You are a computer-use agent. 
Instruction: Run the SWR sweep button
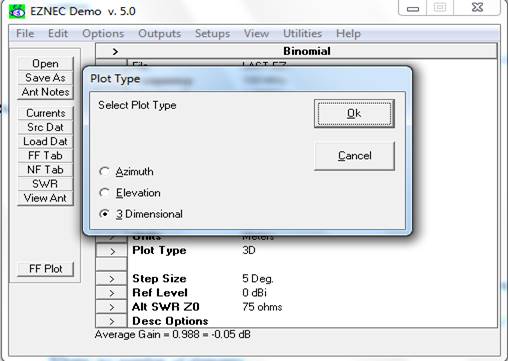click(x=45, y=184)
